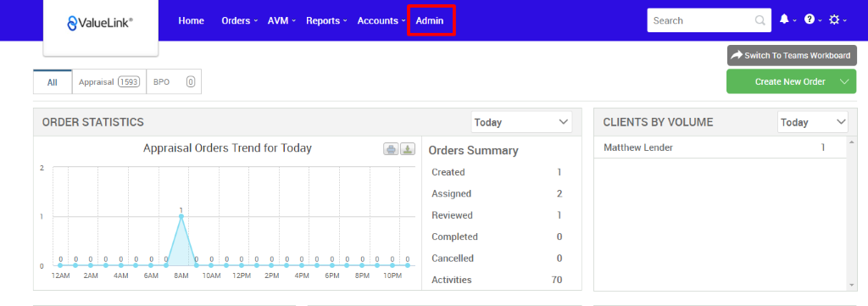Click the Reviewed summary row
Viewport: 868px width, 306px height.
coord(497,215)
